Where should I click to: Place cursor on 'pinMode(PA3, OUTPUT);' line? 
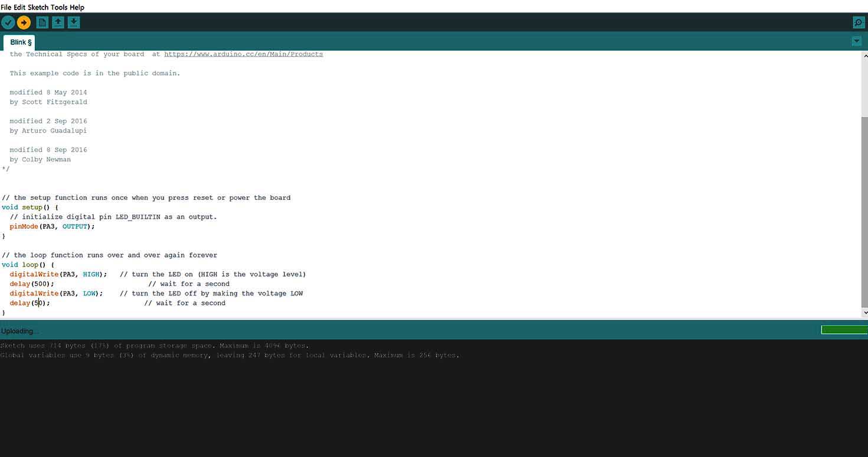click(52, 226)
